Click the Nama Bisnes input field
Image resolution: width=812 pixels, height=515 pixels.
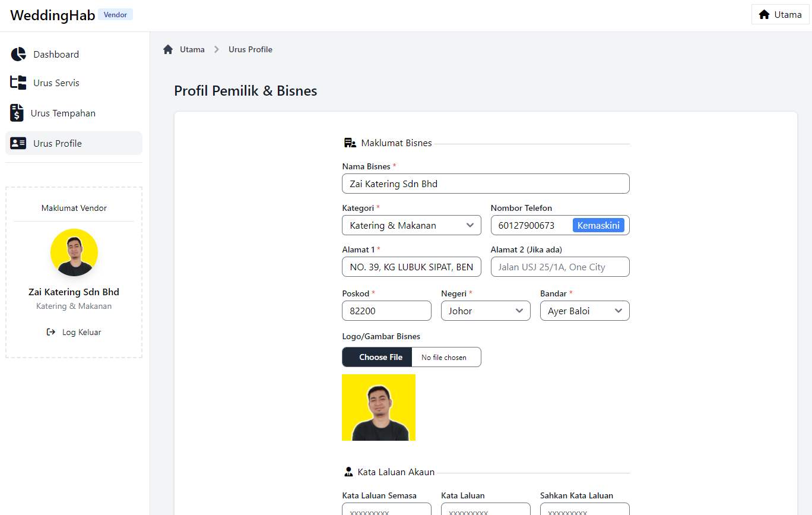(x=486, y=184)
